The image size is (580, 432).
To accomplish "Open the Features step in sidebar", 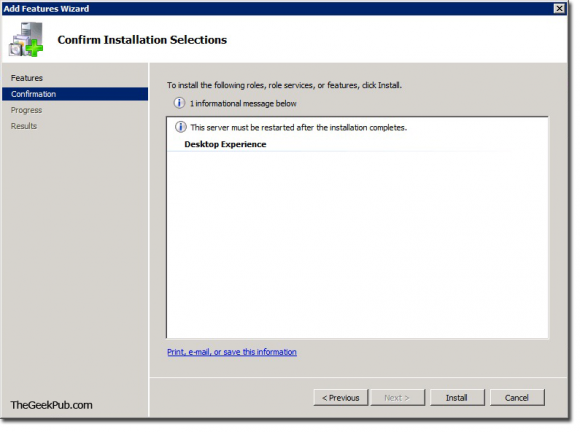I will pos(27,78).
